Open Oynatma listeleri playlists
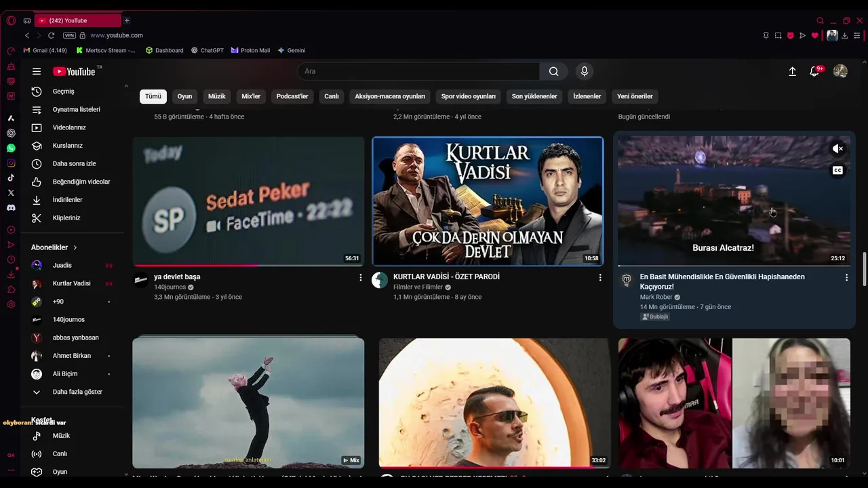The height and width of the screenshot is (488, 868). point(75,109)
